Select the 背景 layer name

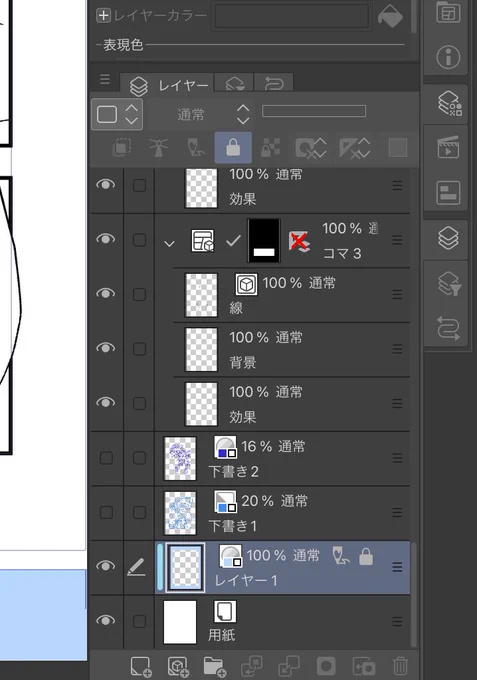pyautogui.click(x=242, y=363)
